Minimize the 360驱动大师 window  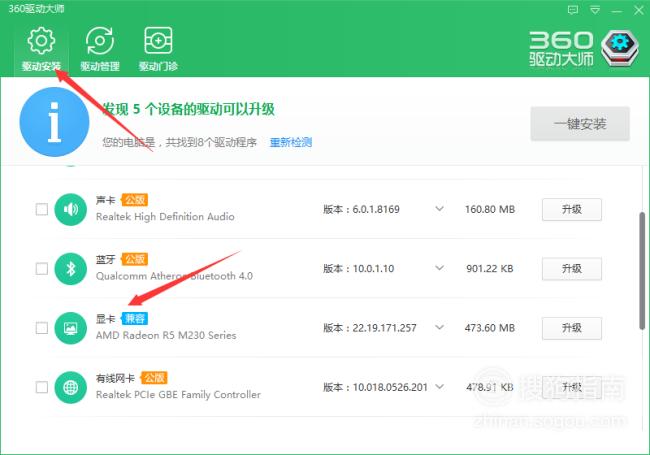point(617,11)
